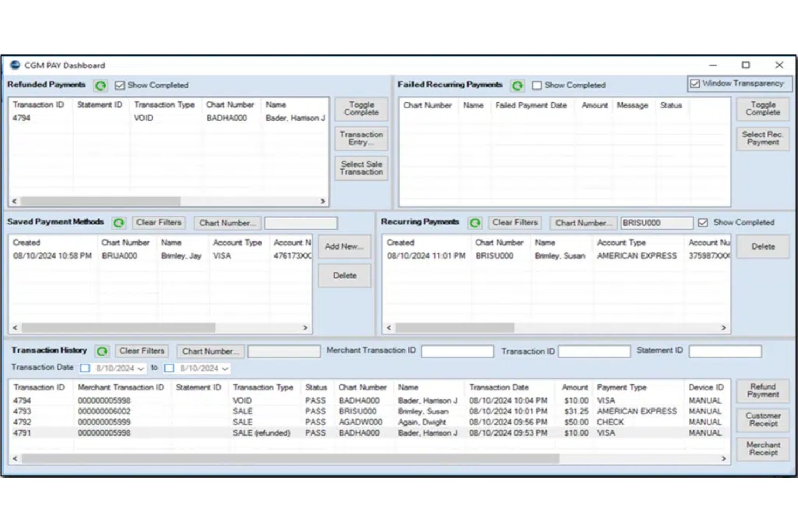Click Delete in Recurring Payments
This screenshot has height=532, width=798.
point(763,246)
